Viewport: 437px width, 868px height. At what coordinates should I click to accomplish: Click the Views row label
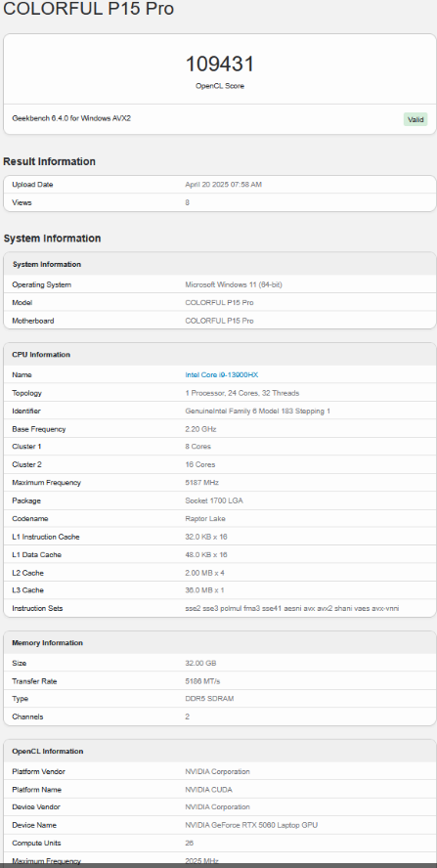point(22,202)
